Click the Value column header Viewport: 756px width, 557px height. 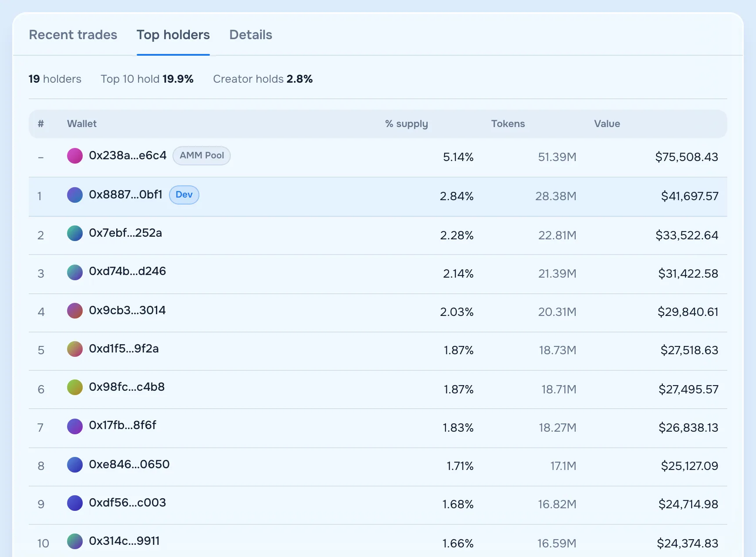(607, 124)
